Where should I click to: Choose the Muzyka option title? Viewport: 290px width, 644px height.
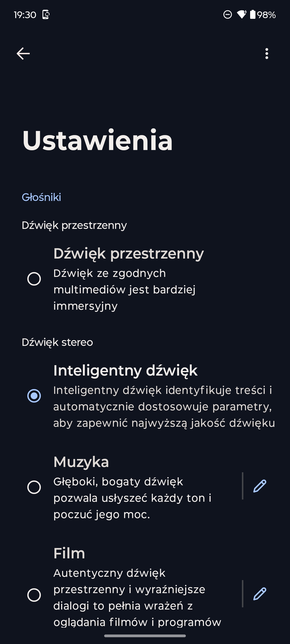[x=81, y=462]
